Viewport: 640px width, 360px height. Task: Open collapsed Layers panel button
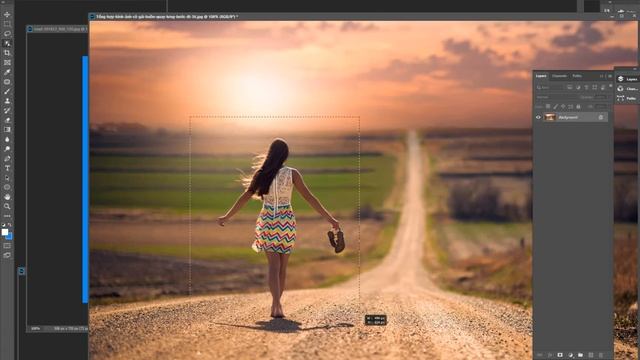pyautogui.click(x=627, y=79)
